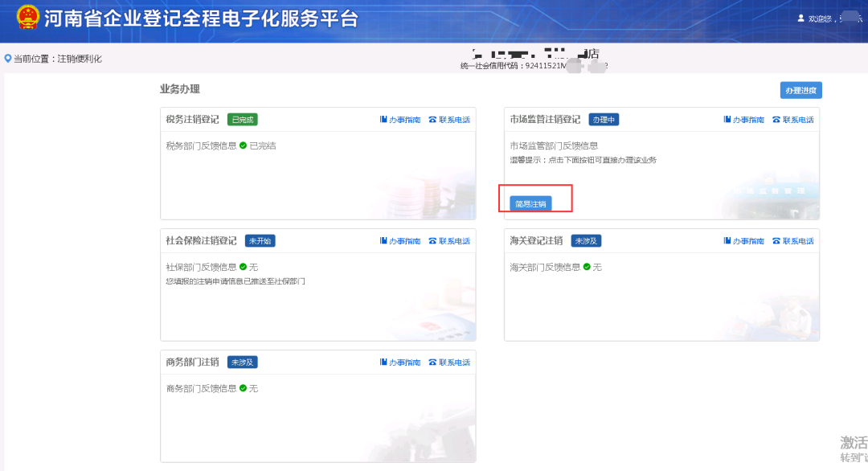The width and height of the screenshot is (868, 471).
Task: Click 联系电话 for 海关登记注销
Action: 792,241
